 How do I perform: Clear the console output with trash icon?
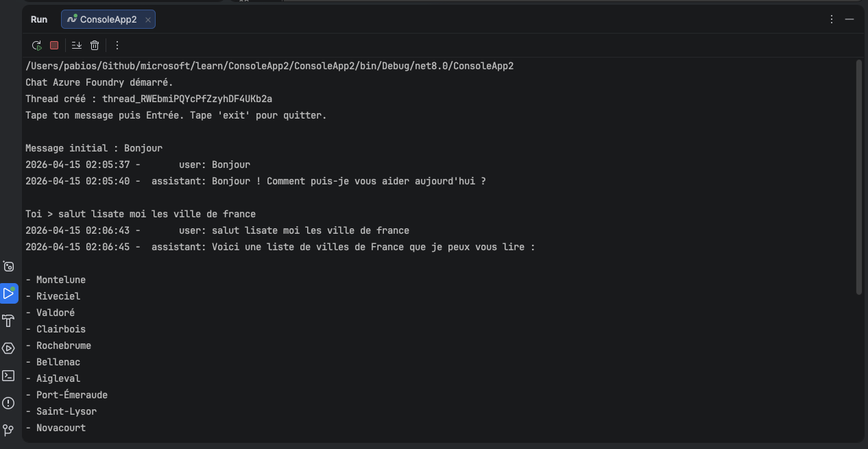(x=95, y=45)
